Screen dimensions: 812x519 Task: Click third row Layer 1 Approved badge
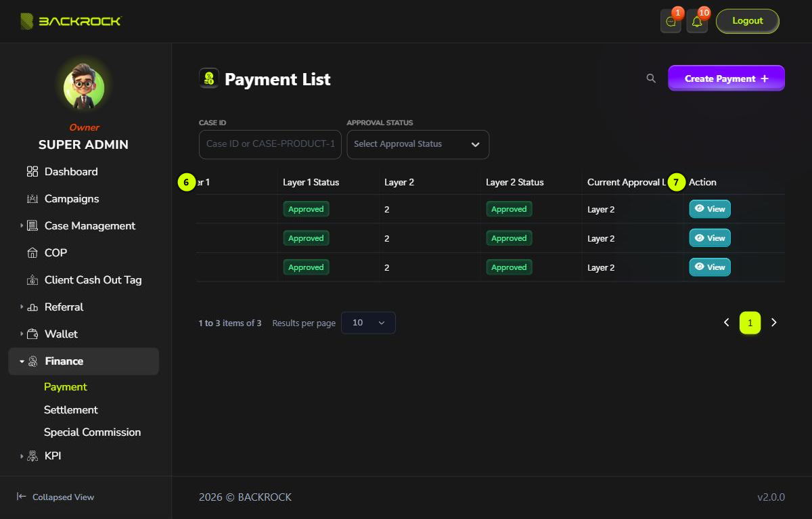306,267
